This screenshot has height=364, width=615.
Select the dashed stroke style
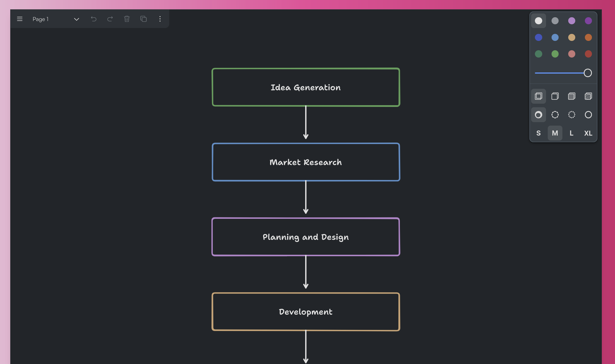click(555, 115)
